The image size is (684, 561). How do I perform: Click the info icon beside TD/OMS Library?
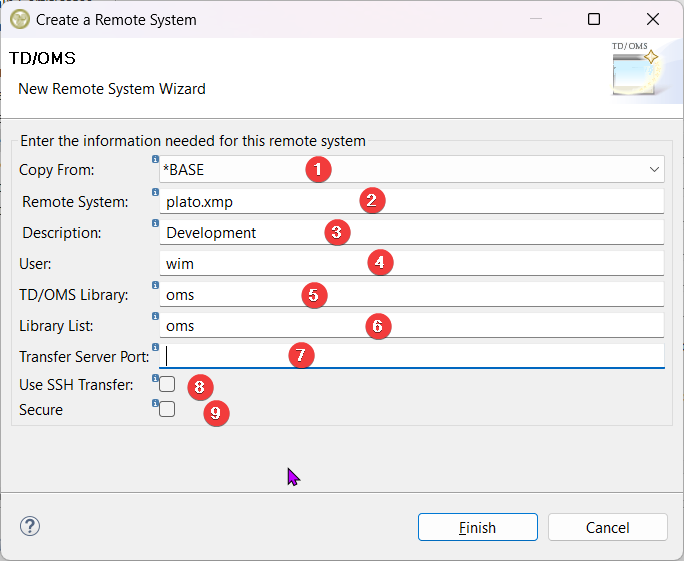tap(155, 284)
